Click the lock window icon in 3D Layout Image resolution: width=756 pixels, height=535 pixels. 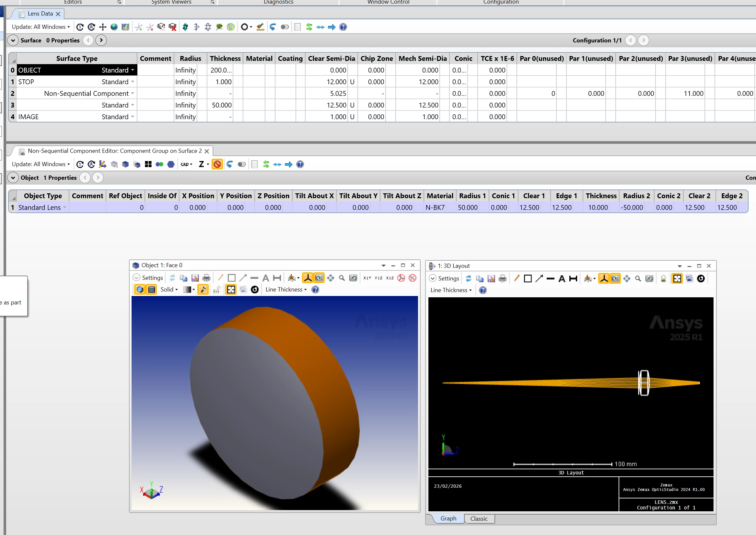point(663,279)
